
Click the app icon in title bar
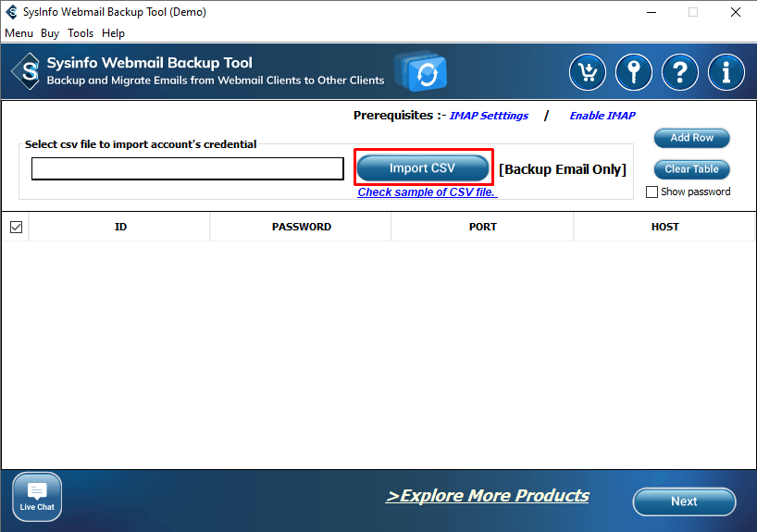click(x=12, y=12)
